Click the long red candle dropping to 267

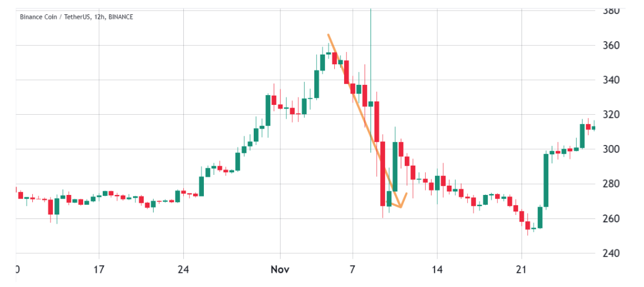tap(383, 174)
